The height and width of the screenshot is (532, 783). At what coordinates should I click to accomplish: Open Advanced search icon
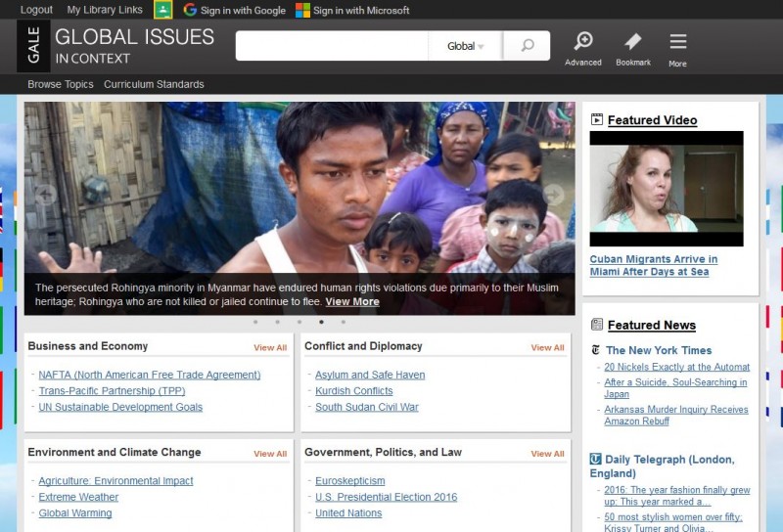pos(583,49)
